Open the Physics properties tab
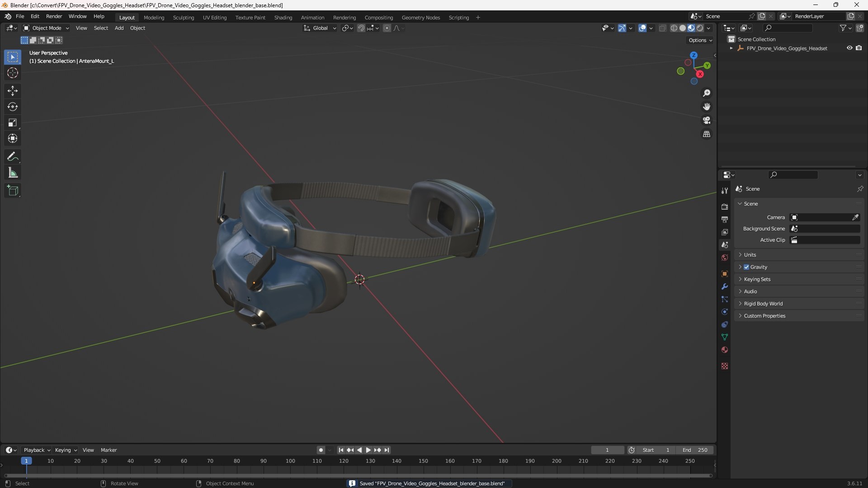868x488 pixels. 725,312
